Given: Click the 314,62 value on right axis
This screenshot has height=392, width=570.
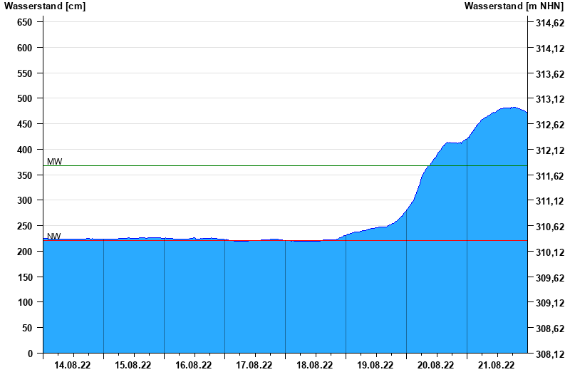Looking at the screenshot, I should click(x=550, y=23).
